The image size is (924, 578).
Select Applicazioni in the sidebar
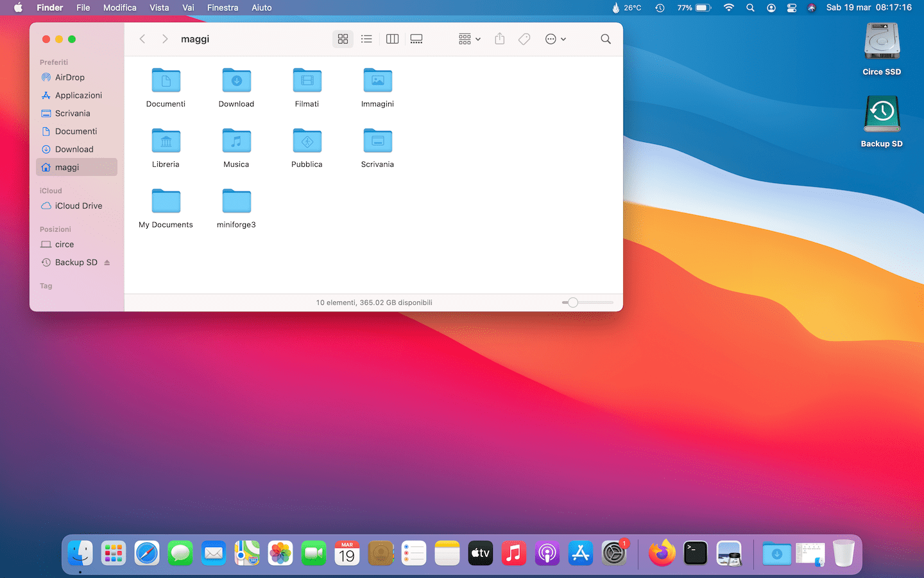pyautogui.click(x=78, y=95)
